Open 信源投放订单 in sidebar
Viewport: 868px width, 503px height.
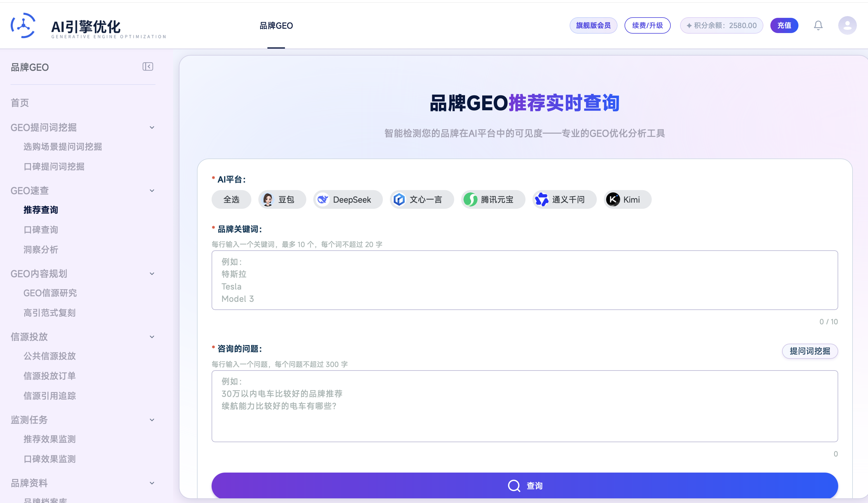[50, 376]
